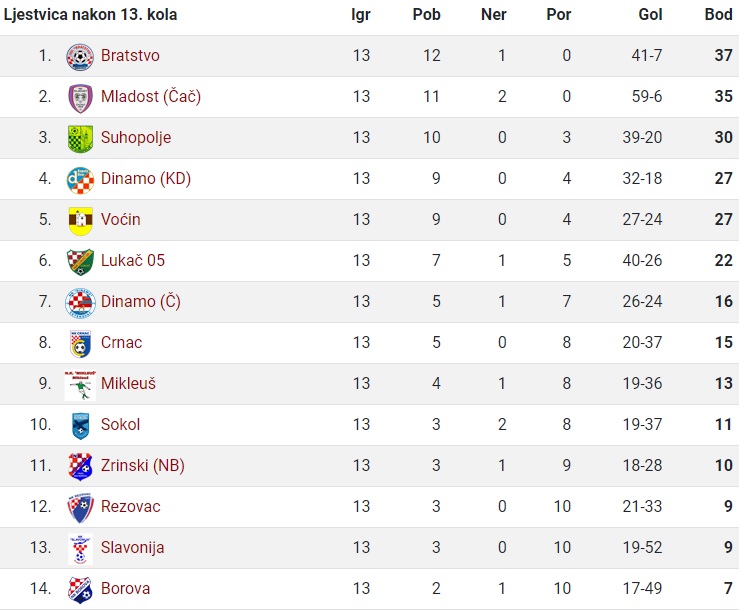Click the Crnac club crest
This screenshot has height=611, width=746.
click(80, 344)
